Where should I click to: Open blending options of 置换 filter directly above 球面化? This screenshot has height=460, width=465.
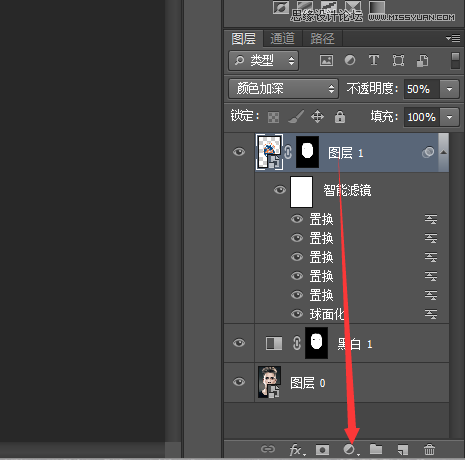pos(431,295)
